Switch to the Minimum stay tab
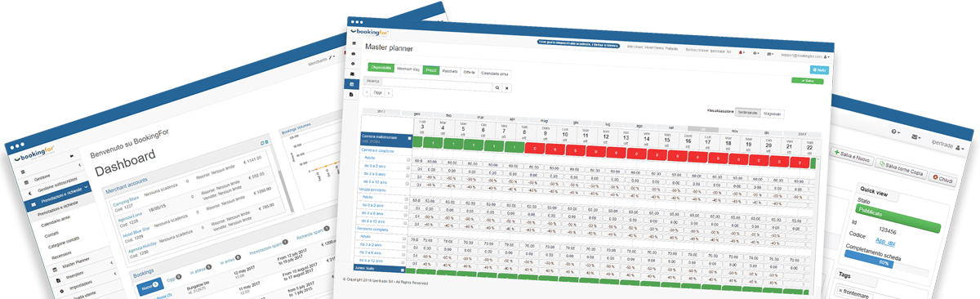Viewport: 980px width, 299px height. tap(408, 69)
